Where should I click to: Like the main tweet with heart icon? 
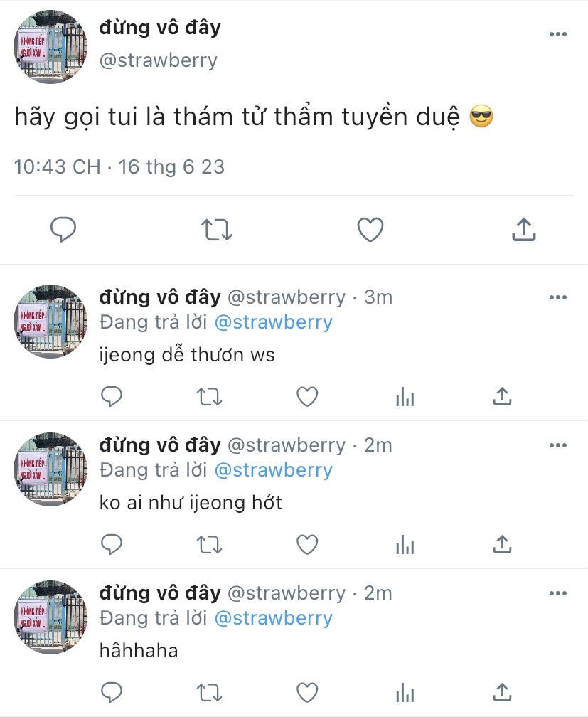(370, 230)
